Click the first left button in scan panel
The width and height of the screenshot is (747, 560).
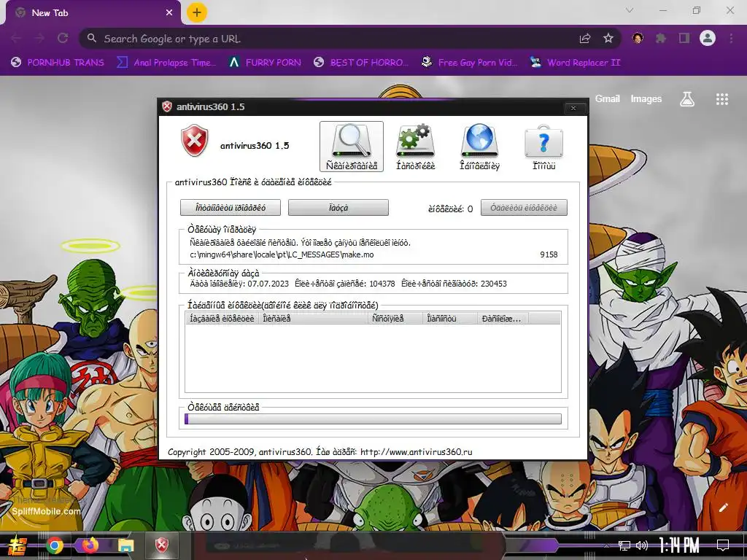[231, 208]
